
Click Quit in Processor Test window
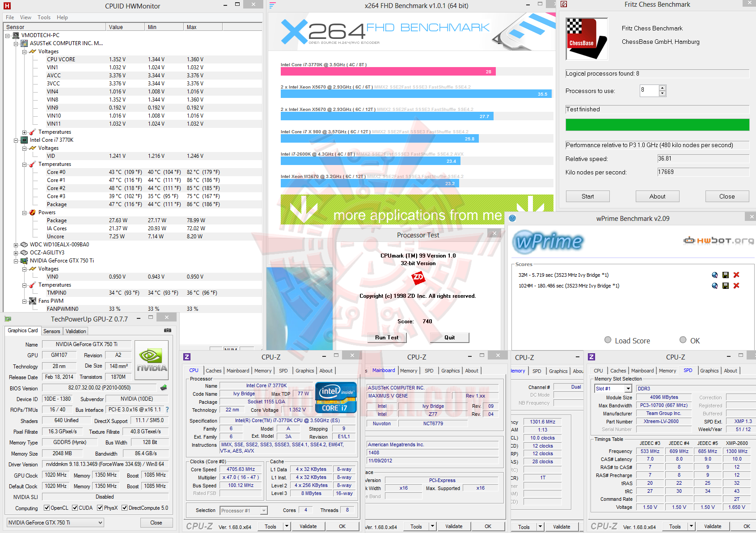pyautogui.click(x=449, y=338)
